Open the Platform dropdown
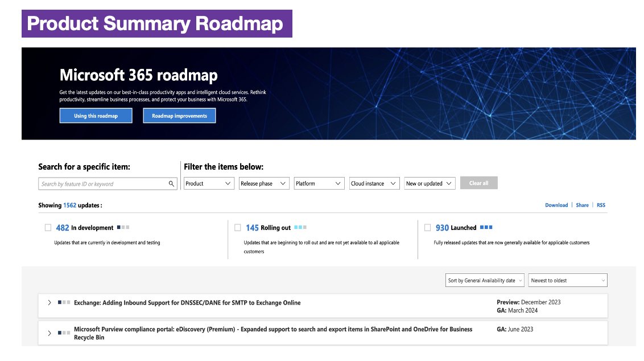The image size is (644, 361). (x=319, y=183)
